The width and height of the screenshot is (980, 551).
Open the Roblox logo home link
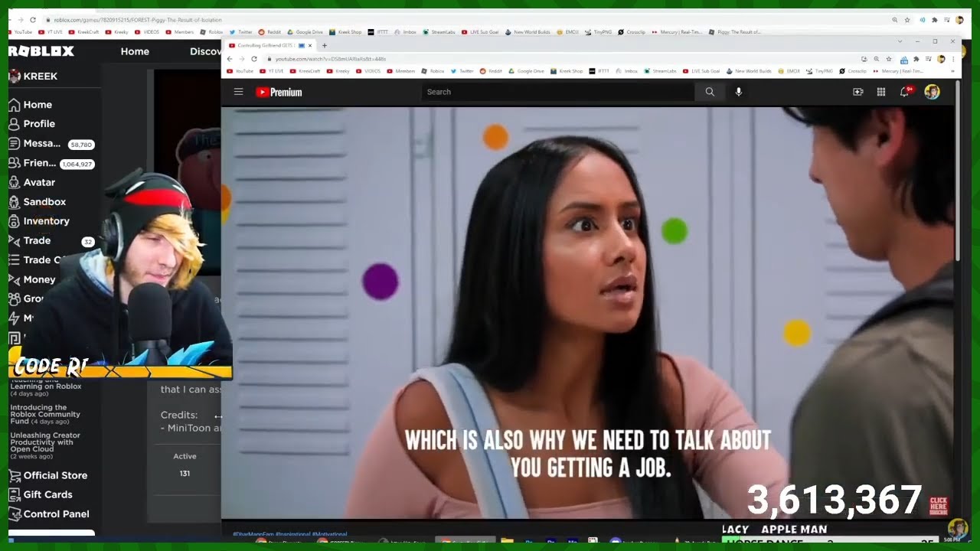coord(41,51)
